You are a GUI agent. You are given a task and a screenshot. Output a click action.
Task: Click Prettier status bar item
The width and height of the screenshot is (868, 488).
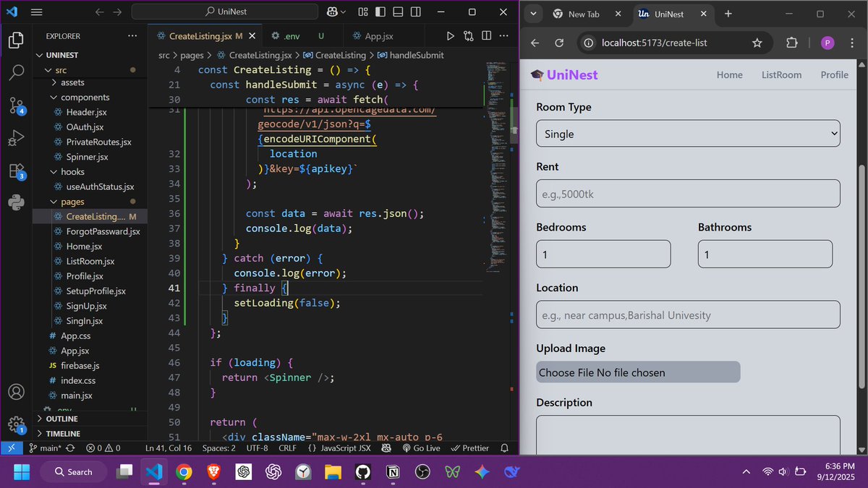(x=470, y=448)
